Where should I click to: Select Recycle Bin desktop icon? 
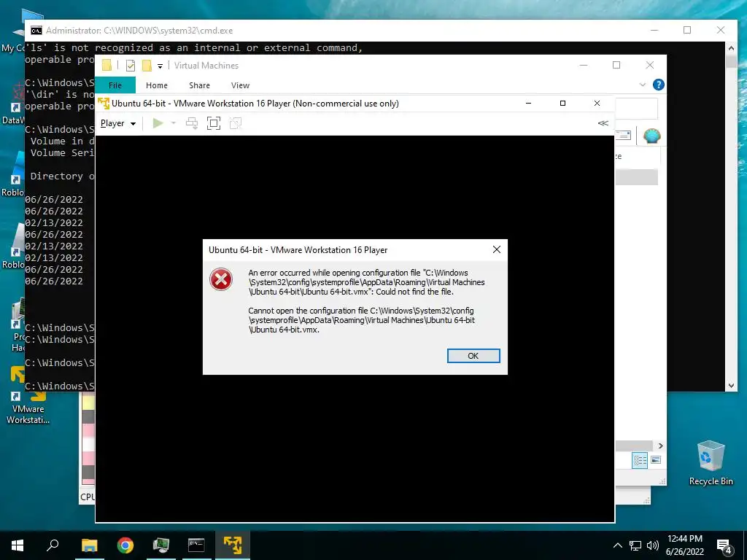click(x=711, y=463)
